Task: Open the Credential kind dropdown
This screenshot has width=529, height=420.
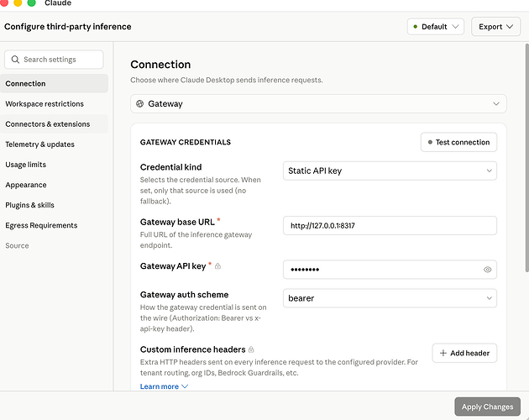Action: point(390,171)
